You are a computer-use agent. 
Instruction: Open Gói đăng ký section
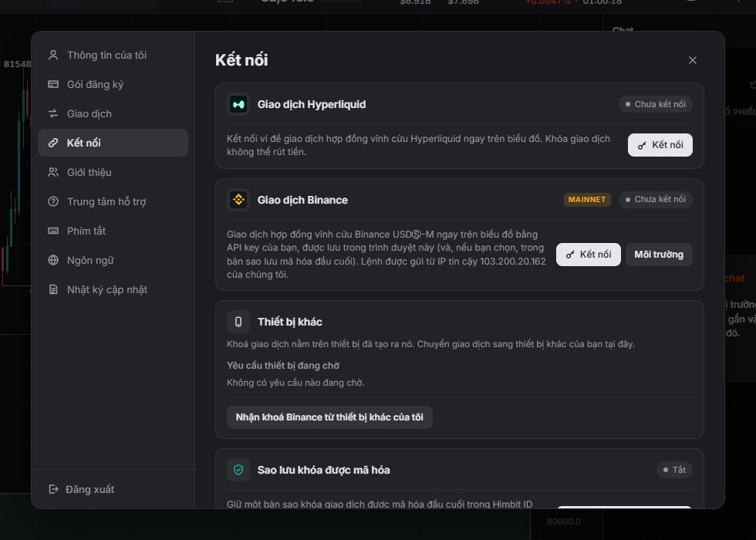click(113, 84)
